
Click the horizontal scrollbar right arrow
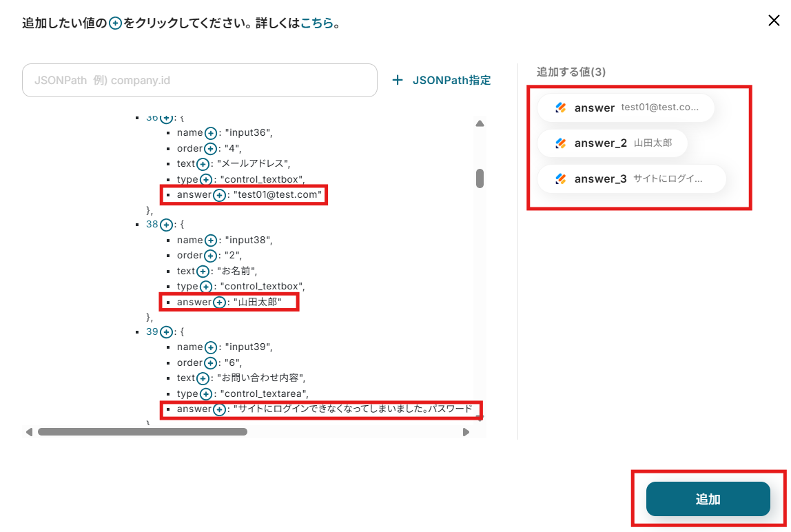(466, 432)
